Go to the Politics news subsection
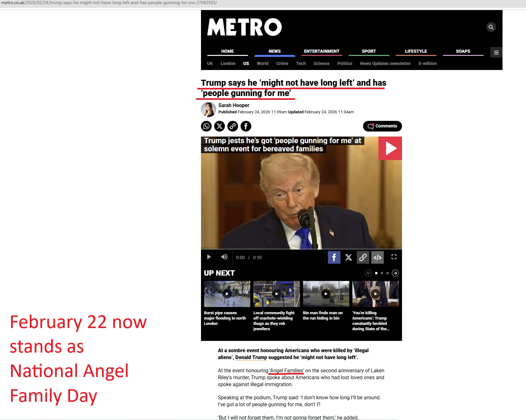 pos(345,63)
